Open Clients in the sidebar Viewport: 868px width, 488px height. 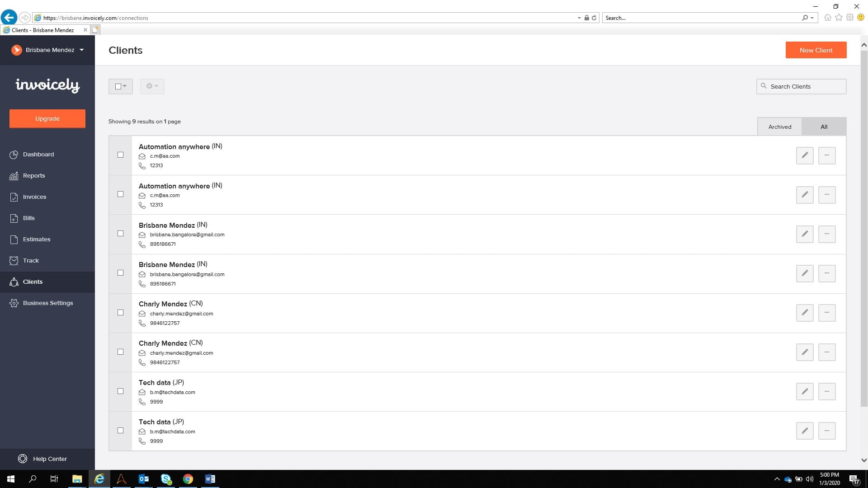[x=47, y=282]
